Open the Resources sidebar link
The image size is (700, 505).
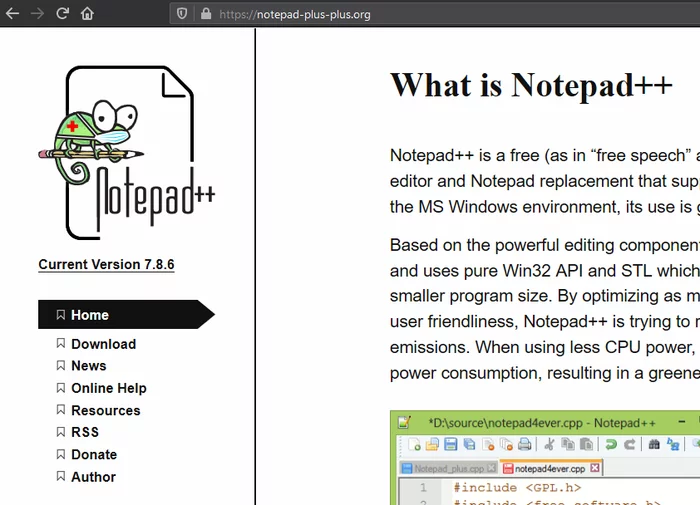coord(106,410)
